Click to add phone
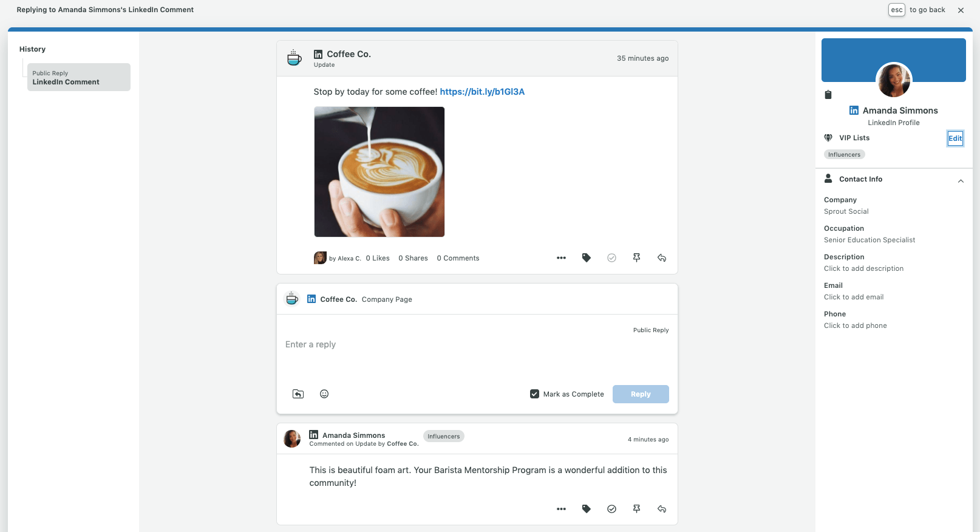This screenshot has height=532, width=980. [856, 326]
